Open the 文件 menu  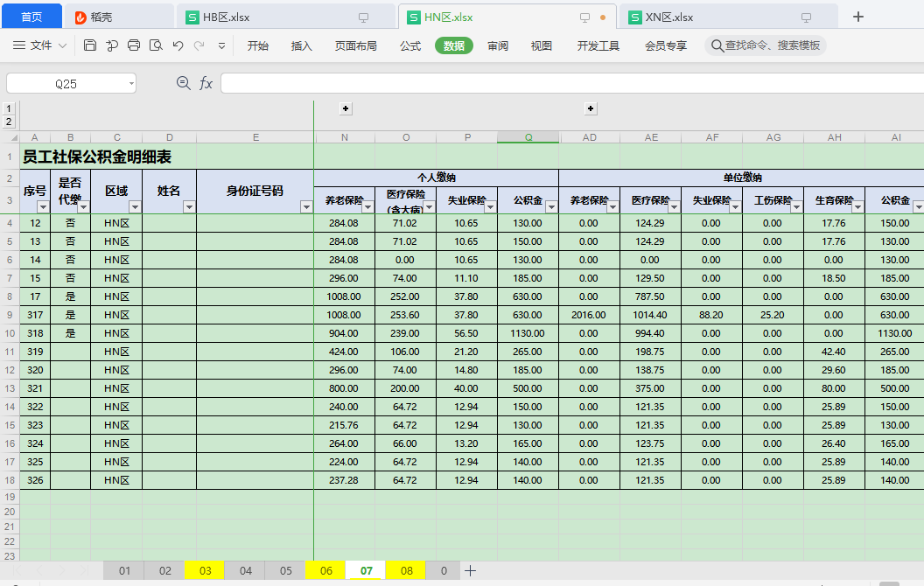[x=40, y=45]
